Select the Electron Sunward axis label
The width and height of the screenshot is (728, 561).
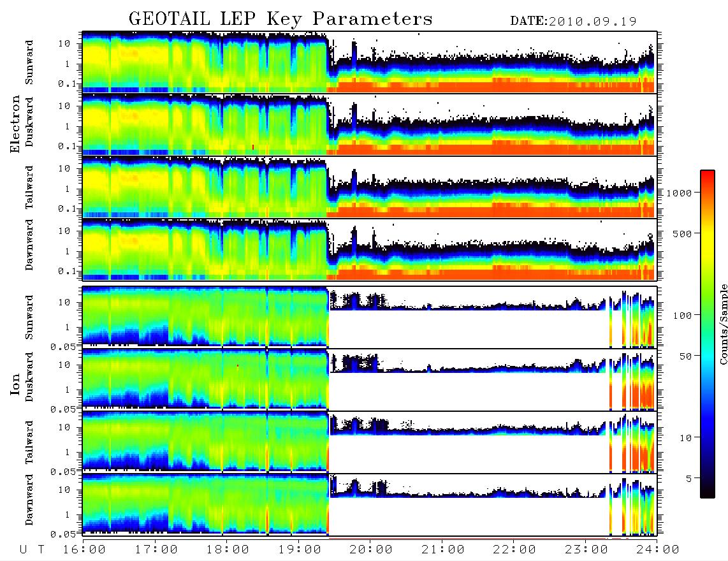pyautogui.click(x=29, y=62)
